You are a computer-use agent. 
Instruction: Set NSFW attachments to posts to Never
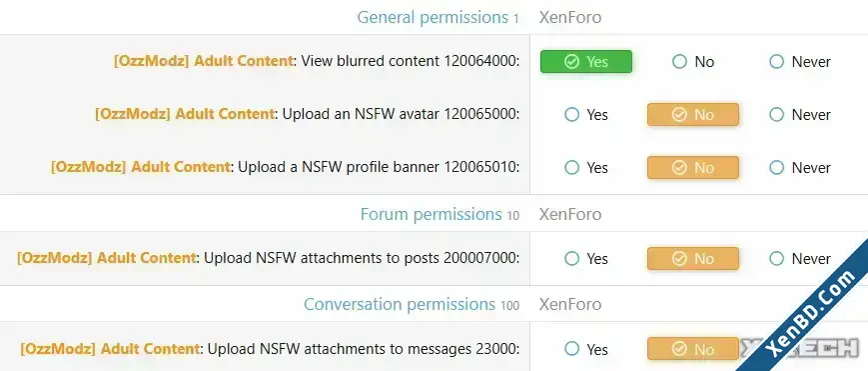pyautogui.click(x=800, y=258)
